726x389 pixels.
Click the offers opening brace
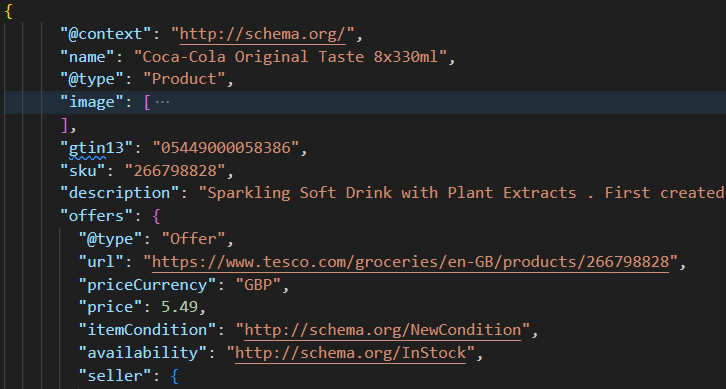[x=156, y=216]
